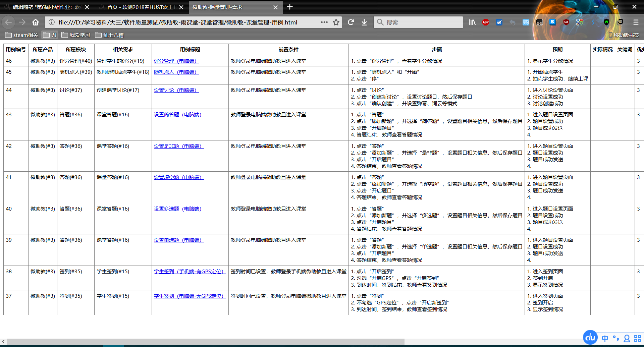Open the 设置是非题（电脑端） link
This screenshot has width=644, height=347.
[x=179, y=146]
